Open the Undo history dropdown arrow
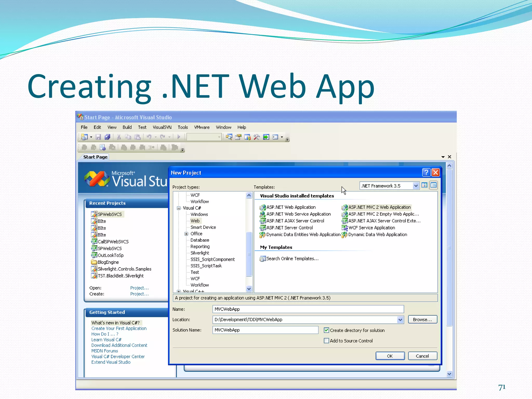The image size is (532, 399). 156,137
